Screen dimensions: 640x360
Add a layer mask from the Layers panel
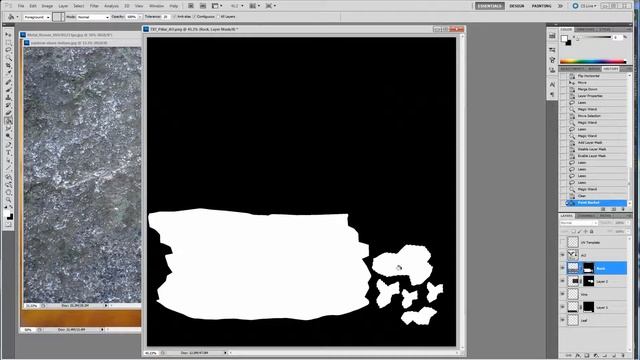(x=587, y=356)
